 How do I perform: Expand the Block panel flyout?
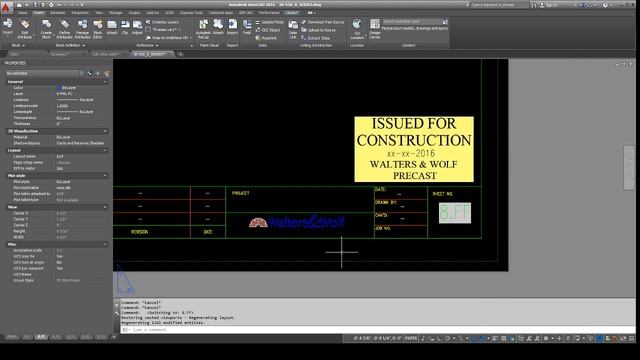18,45
